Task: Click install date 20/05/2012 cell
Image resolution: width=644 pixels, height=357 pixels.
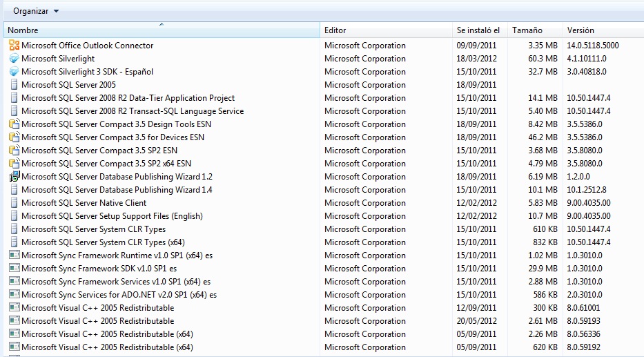Action: [476, 321]
